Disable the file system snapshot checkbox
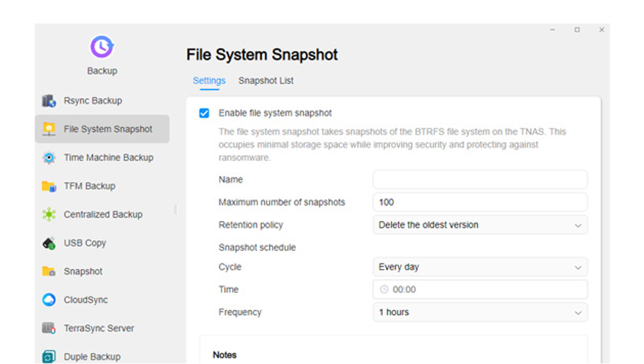 click(204, 113)
